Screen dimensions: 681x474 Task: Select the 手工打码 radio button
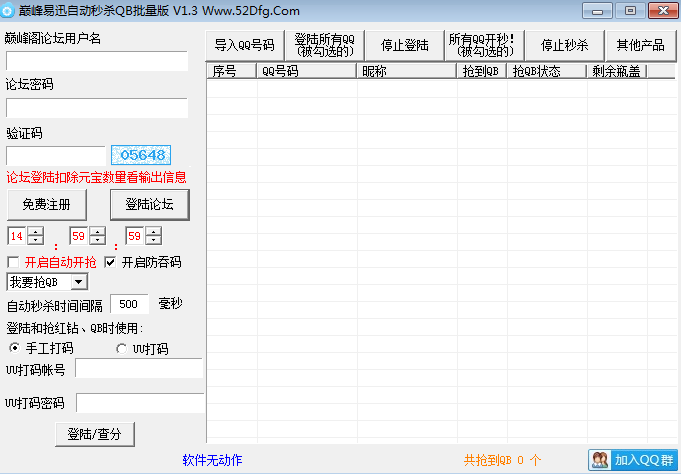coord(14,348)
